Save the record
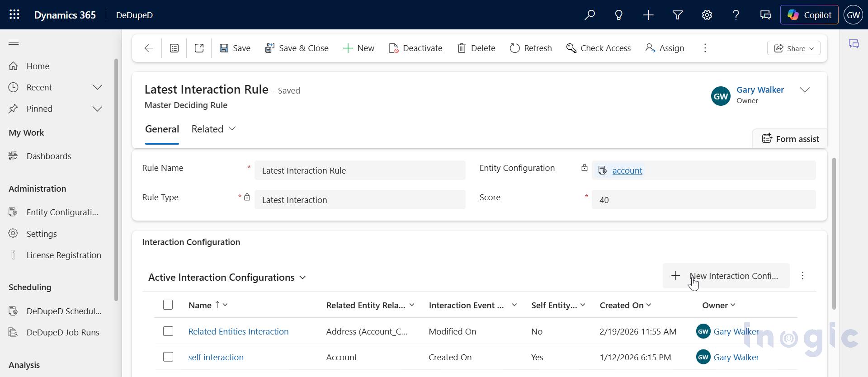Viewport: 868px width, 377px height. (x=235, y=48)
